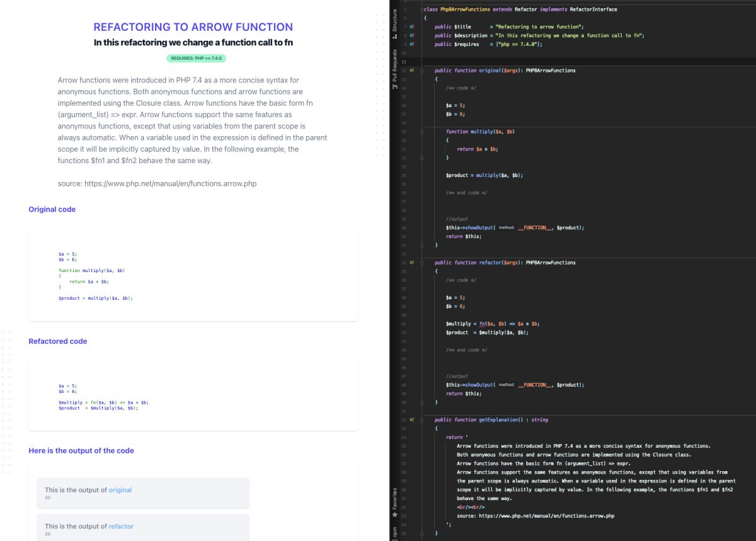Click '$product = multiply($a, $b);' in editor
This screenshot has width=756, height=541.
[484, 175]
